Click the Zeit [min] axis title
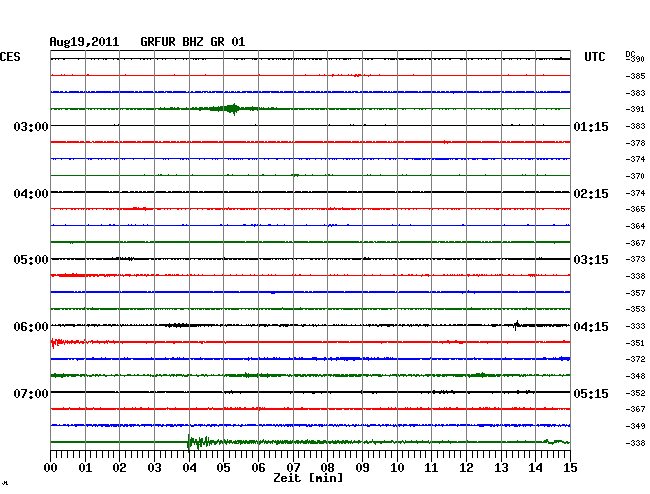Image resolution: width=650 pixels, height=494 pixels. point(308,478)
